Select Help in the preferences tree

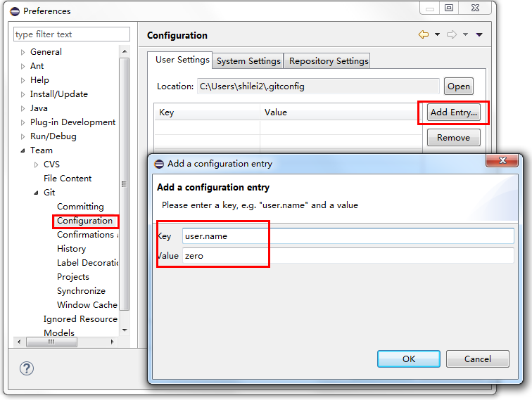tap(39, 80)
